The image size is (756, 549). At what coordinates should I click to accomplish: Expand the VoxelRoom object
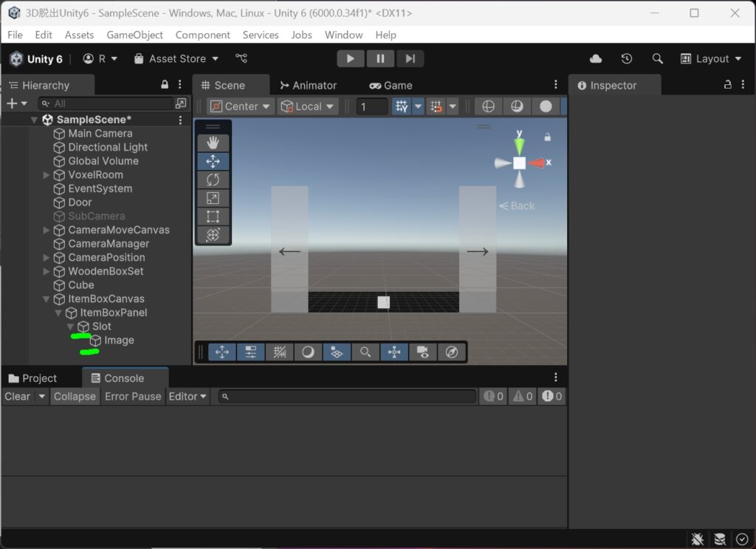(x=47, y=174)
